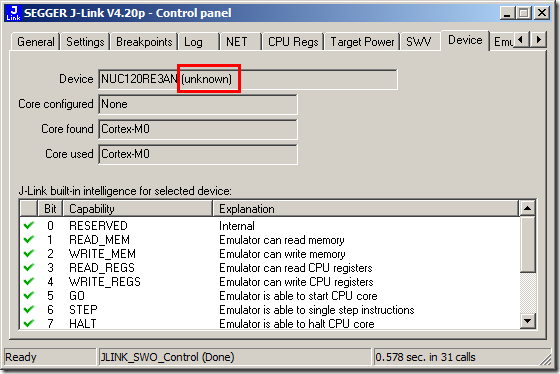Close the J-Link Control panel window
The image size is (560, 374).
[542, 14]
